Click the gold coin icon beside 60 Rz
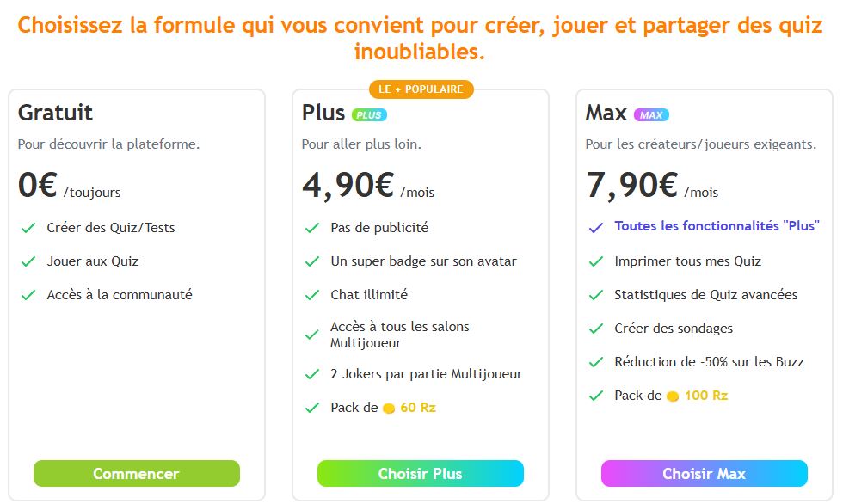 click(x=389, y=408)
